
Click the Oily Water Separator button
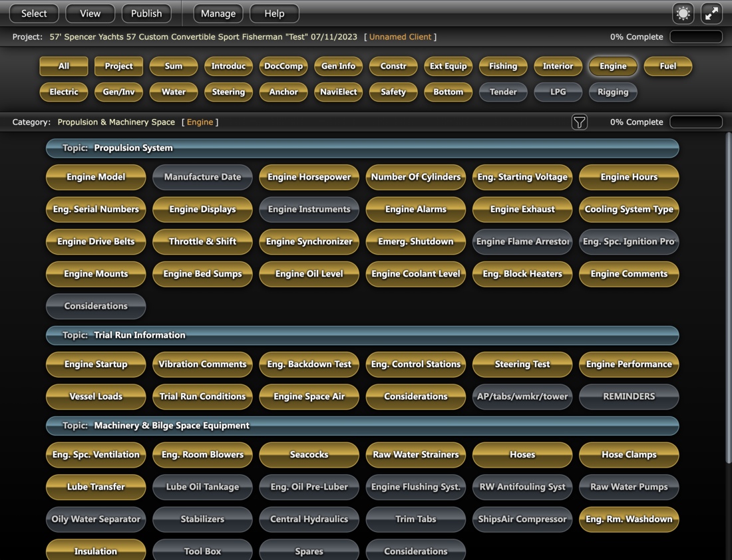96,519
